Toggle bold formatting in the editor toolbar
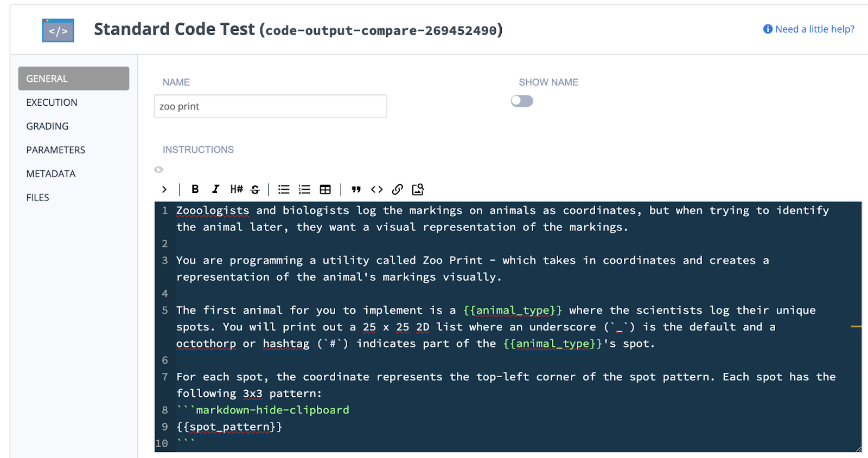 (x=195, y=189)
